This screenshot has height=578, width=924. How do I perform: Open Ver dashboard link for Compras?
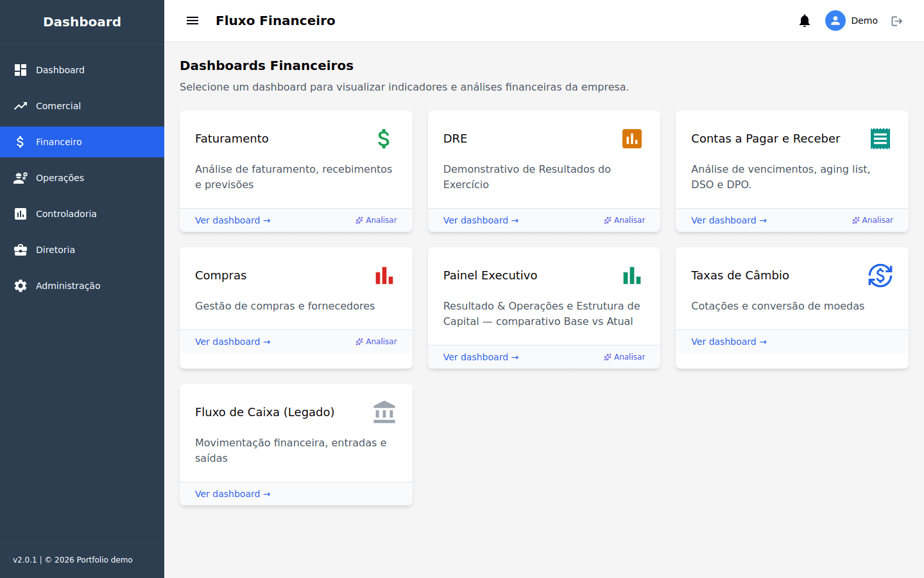233,342
